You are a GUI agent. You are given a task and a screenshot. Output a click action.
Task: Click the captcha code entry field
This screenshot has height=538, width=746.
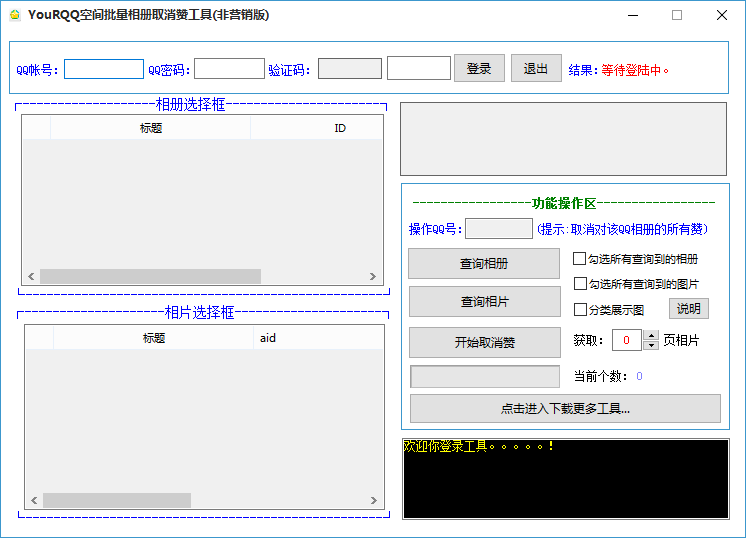419,68
